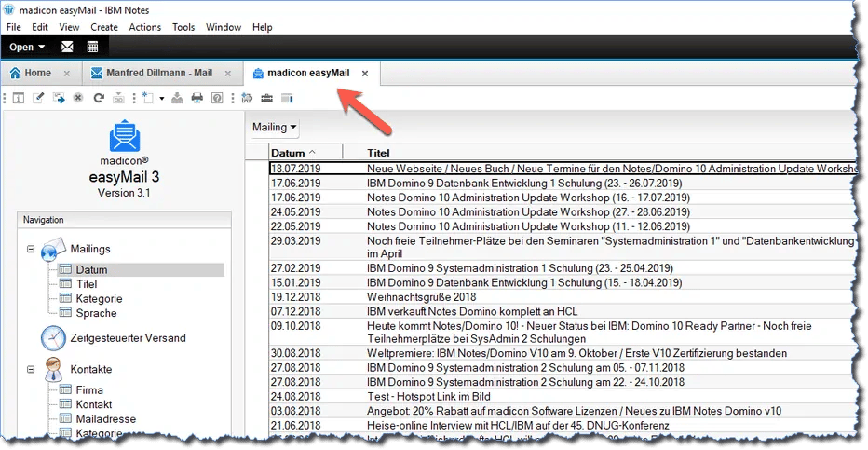The width and height of the screenshot is (868, 450).
Task: Sort by the Datum column header
Action: pyautogui.click(x=306, y=153)
